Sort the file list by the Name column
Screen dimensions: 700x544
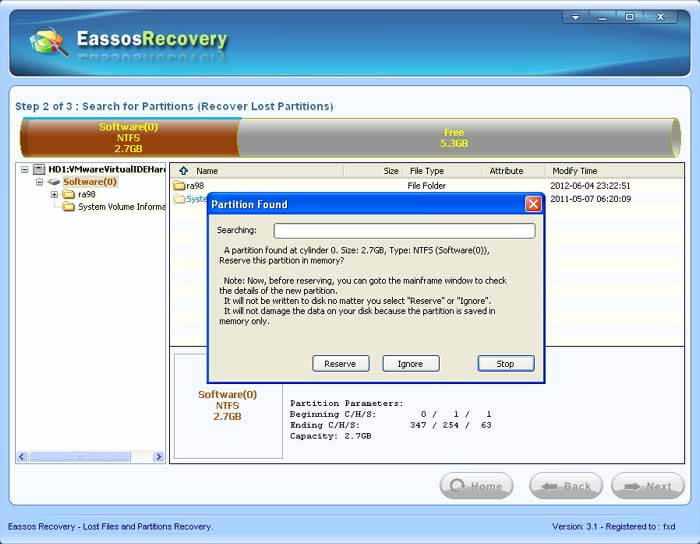tap(207, 171)
